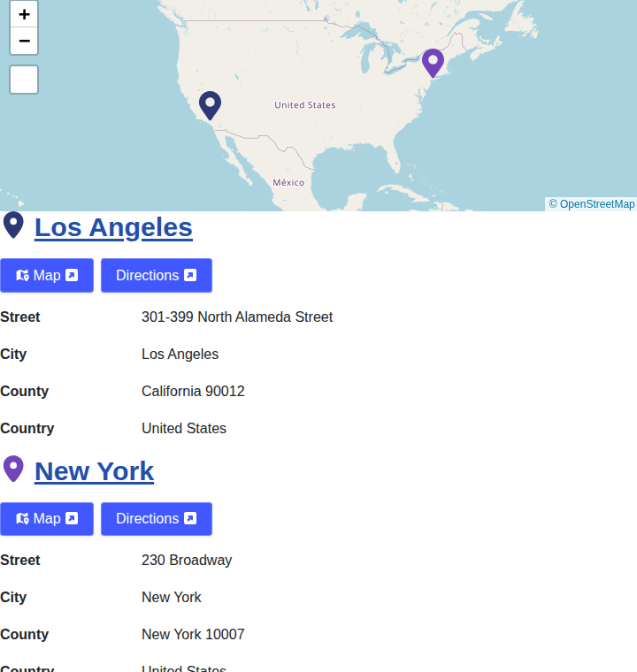Viewport: 637px width, 672px height.
Task: Click external-link icon in New York Directions button
Action: [190, 519]
